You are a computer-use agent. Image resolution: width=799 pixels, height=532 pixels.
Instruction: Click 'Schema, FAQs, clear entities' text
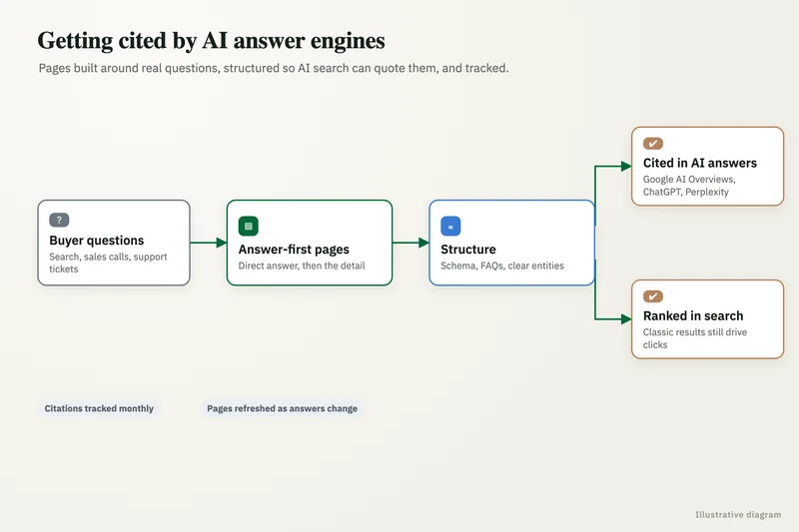502,266
